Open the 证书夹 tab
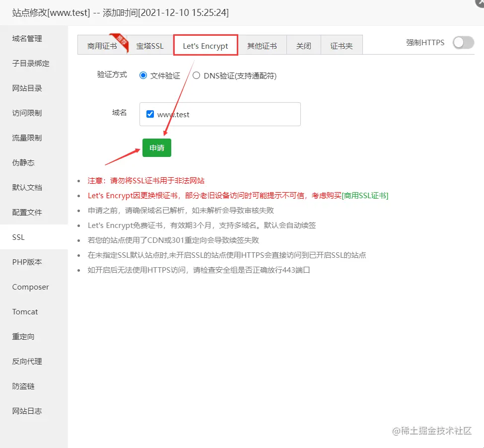 tap(342, 46)
